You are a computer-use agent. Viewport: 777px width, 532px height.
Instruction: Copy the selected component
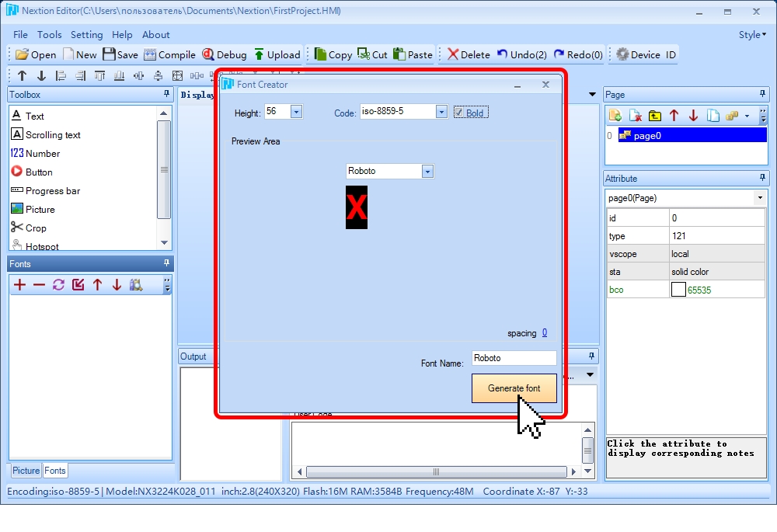coord(333,54)
